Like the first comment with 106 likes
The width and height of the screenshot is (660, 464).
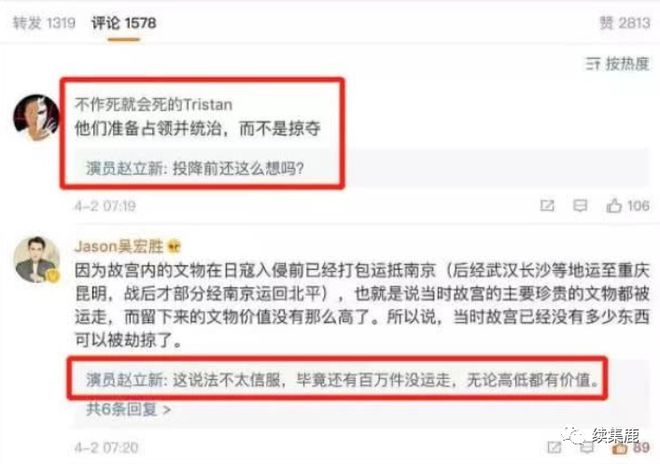(628, 205)
